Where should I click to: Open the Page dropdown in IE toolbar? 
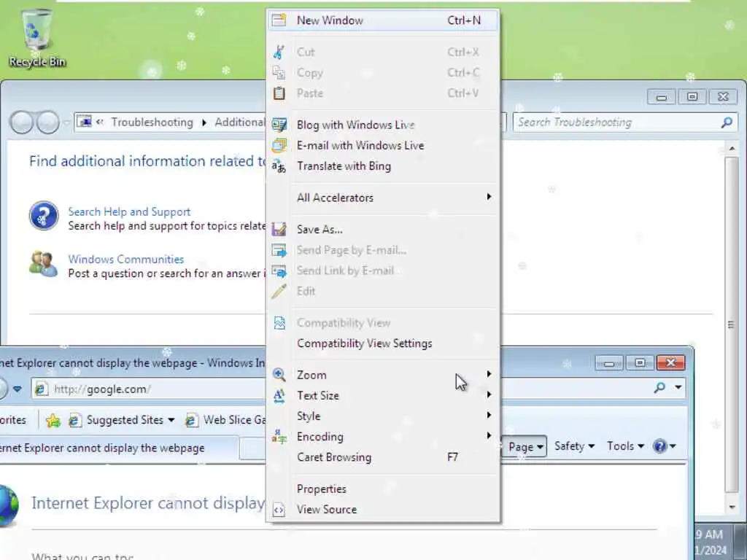[525, 447]
